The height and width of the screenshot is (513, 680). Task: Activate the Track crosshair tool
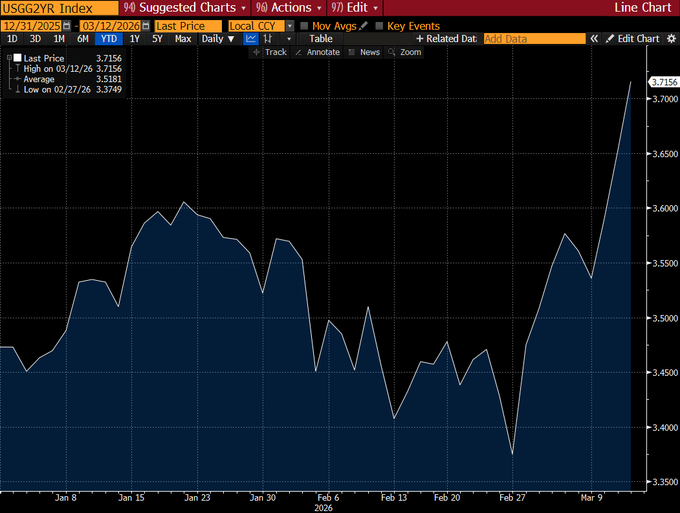tap(270, 52)
